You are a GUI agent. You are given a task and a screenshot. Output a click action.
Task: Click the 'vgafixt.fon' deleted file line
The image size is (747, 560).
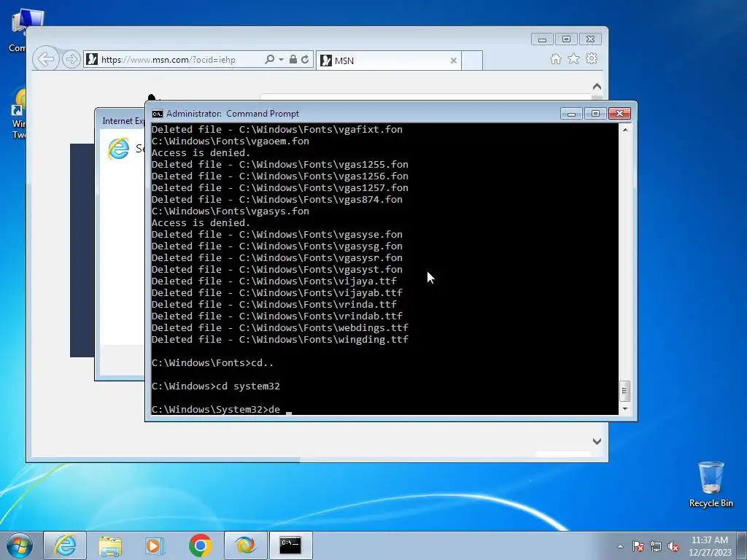[276, 130]
